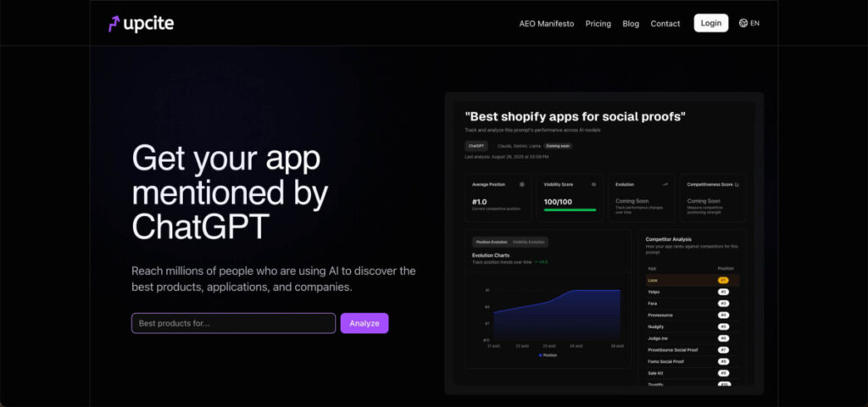Click the #5 position badge for Nudgify
868x407 pixels.
[x=723, y=326]
